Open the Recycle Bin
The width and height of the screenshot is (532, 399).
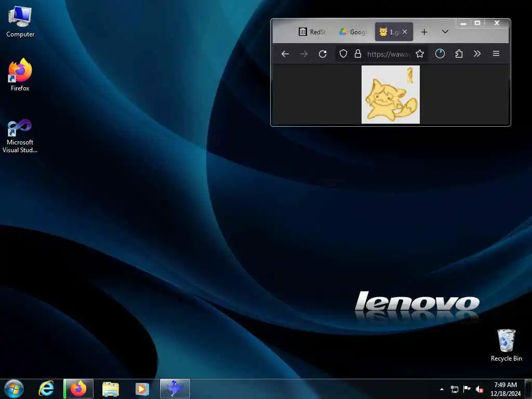[506, 345]
